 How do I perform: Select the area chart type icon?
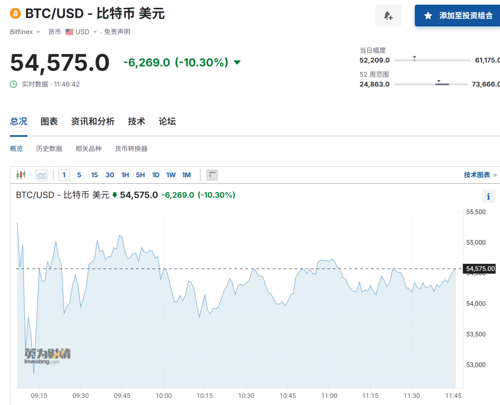click(42, 175)
